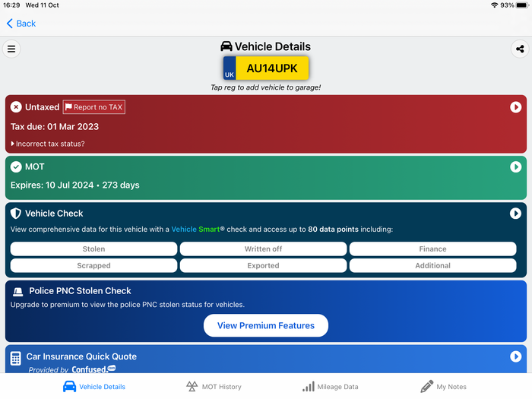532x399 pixels.
Task: Tap the flag icon in Report no TAX
Action: [68, 107]
